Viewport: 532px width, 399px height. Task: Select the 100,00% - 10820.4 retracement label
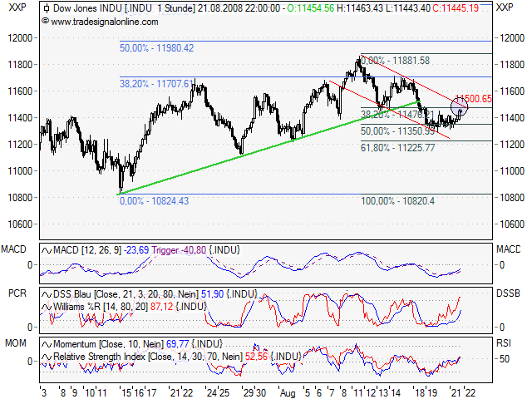point(397,201)
